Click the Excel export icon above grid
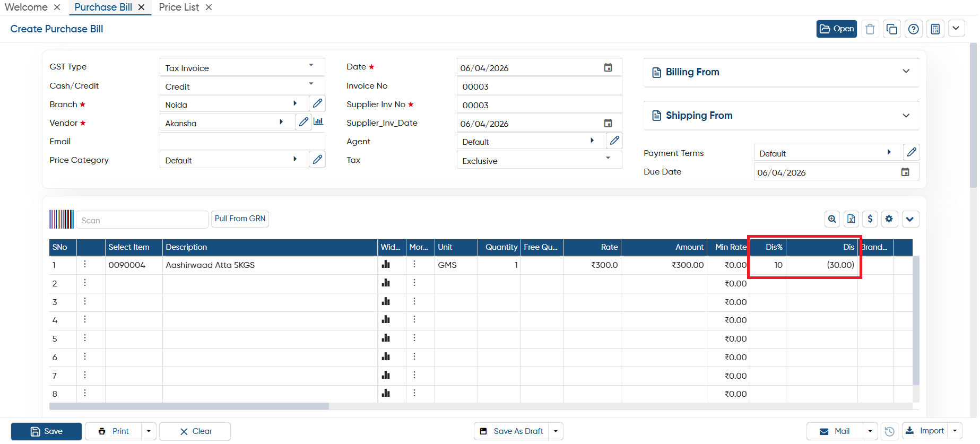980x444 pixels. [x=851, y=219]
